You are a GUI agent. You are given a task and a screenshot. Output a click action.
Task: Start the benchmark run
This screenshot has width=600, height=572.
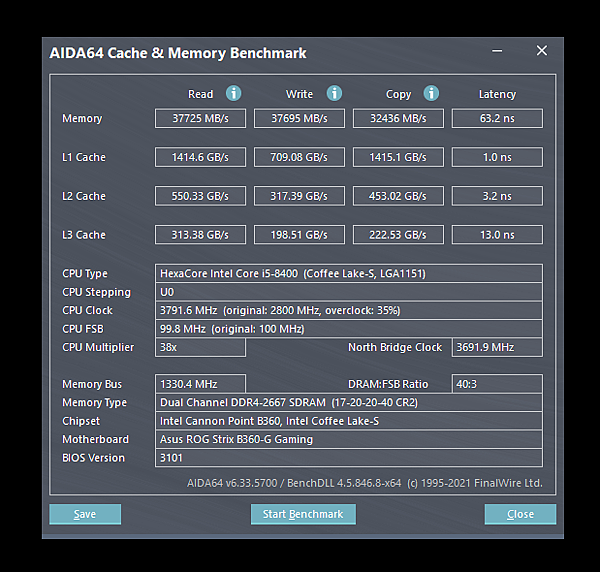[x=303, y=514]
